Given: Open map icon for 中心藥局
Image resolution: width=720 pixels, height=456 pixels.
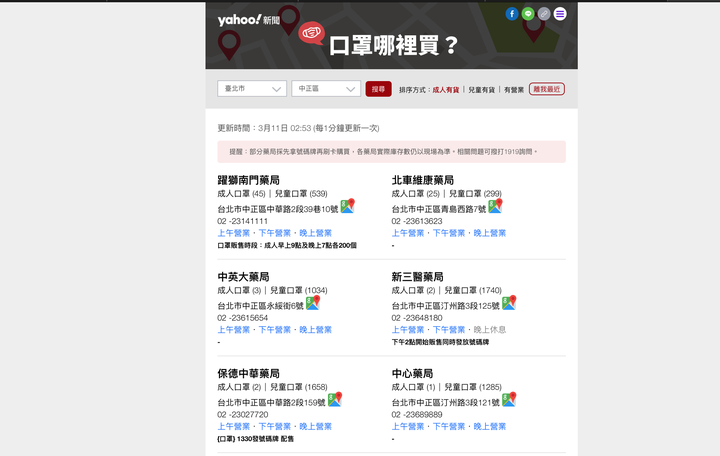Looking at the screenshot, I should (x=509, y=400).
